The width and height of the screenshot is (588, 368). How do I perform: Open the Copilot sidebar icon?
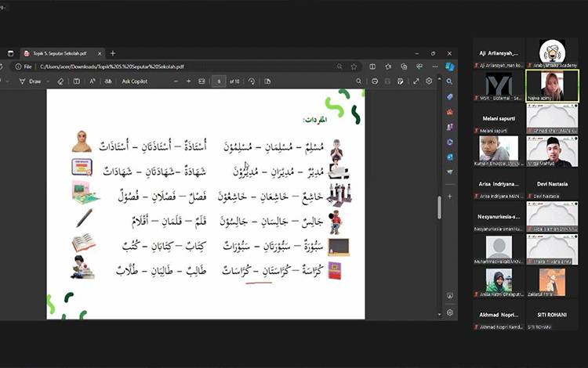450,67
